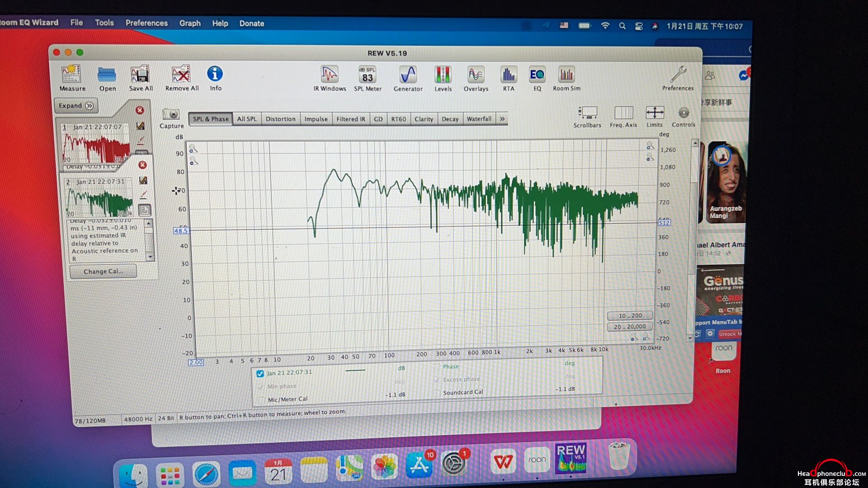Enable Soundcard Cal trace checkbox
This screenshot has height=488, width=868.
coord(437,393)
